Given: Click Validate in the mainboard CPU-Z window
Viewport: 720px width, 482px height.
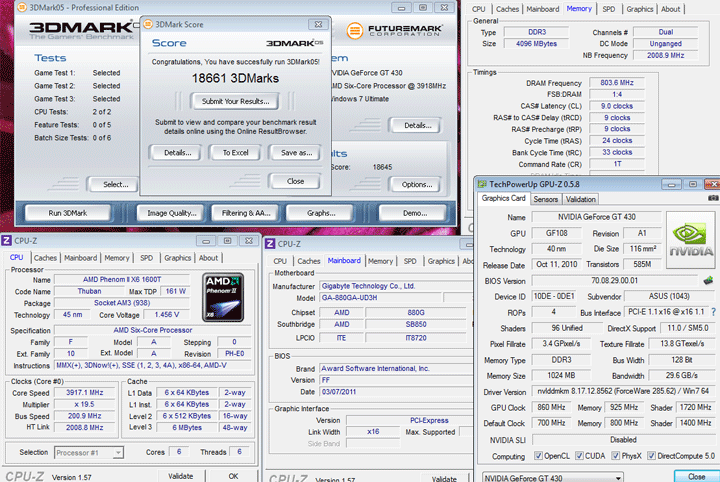Looking at the screenshot, I should click(x=444, y=478).
